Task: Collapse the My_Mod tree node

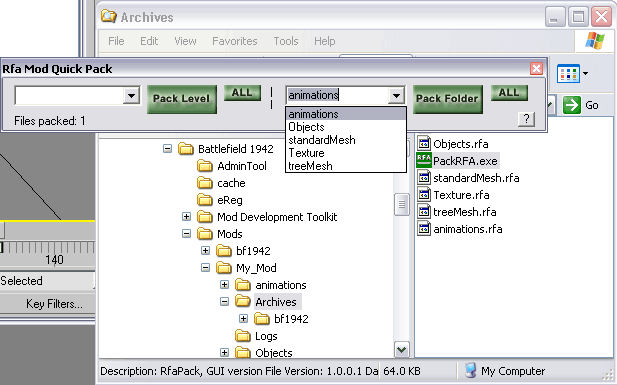Action: pos(205,268)
